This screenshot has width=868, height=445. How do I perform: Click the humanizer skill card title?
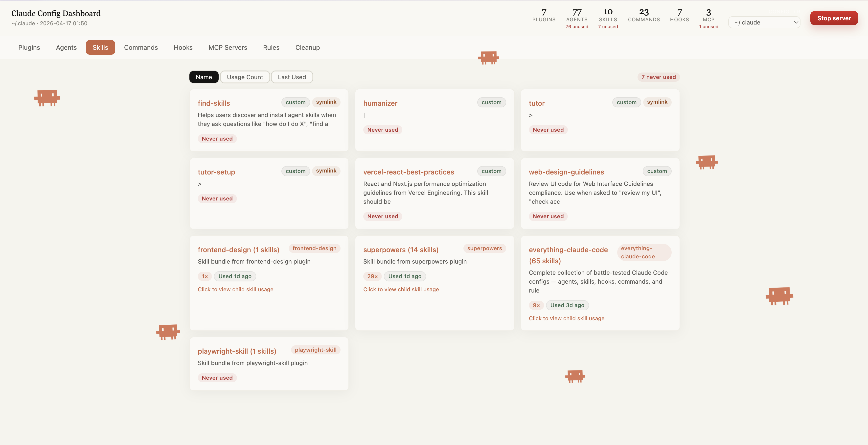coord(380,103)
